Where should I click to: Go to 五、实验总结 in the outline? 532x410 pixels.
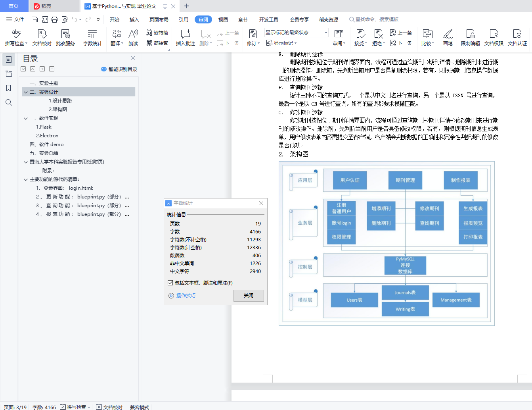(x=44, y=153)
